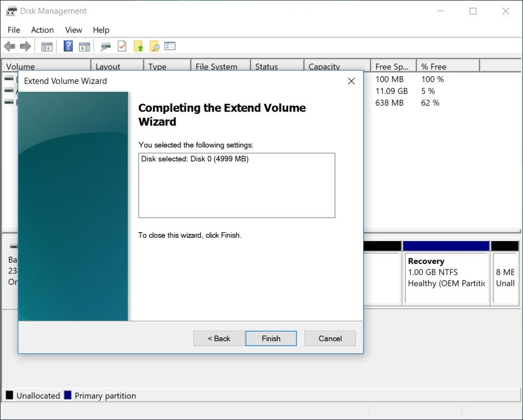Image resolution: width=523 pixels, height=420 pixels.
Task: Open the File menu
Action: pos(13,30)
